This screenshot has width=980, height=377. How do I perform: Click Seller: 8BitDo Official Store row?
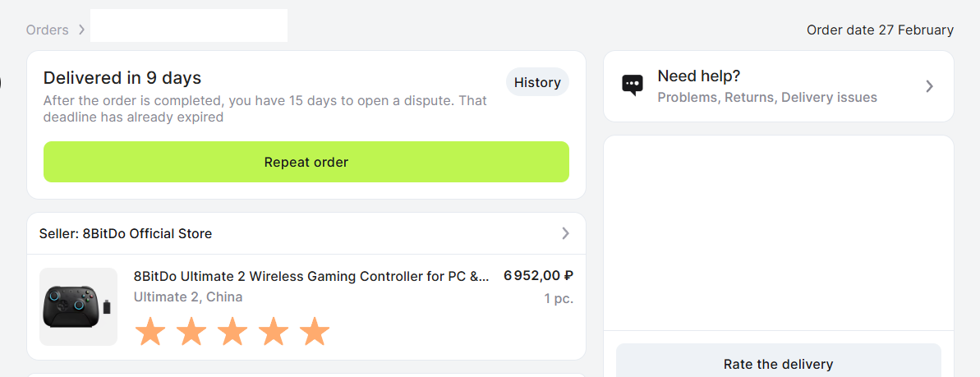[x=126, y=233]
